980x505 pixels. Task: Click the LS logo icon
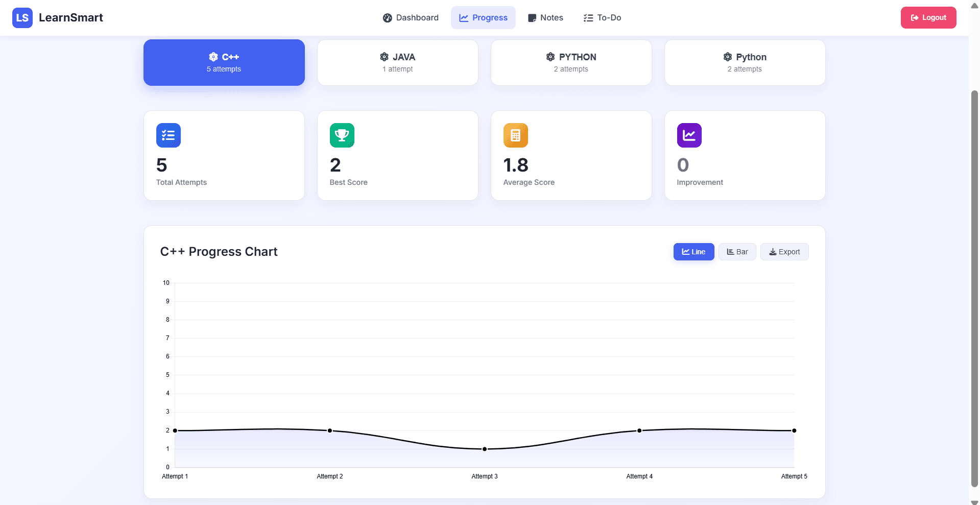pos(22,18)
